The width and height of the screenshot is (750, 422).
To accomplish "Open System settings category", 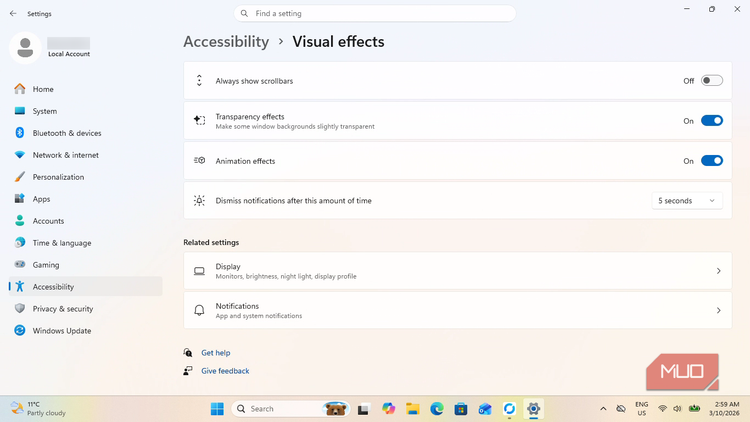I will (85, 111).
